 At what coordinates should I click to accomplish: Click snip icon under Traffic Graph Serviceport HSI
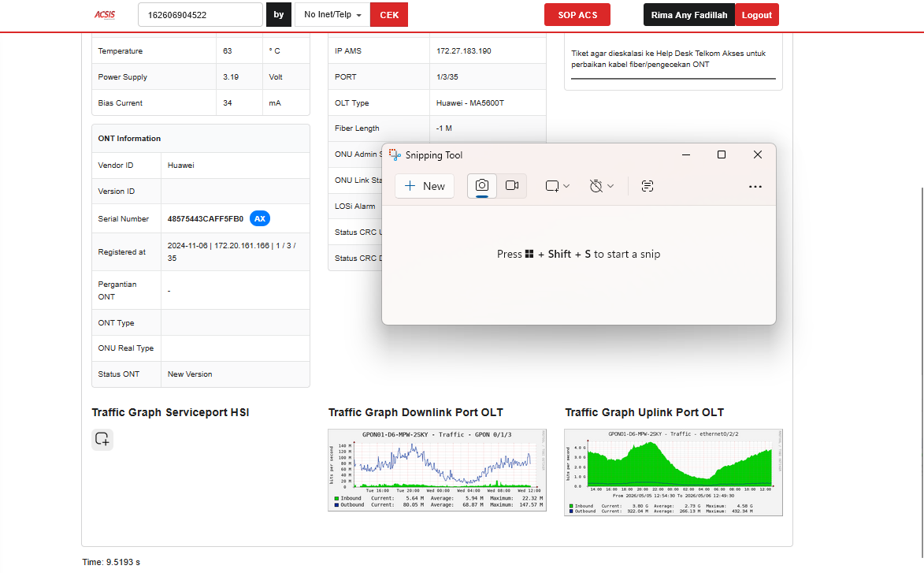(x=102, y=439)
